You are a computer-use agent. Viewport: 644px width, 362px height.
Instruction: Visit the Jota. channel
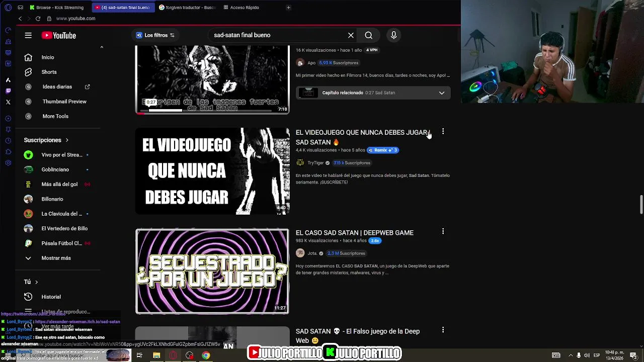(x=312, y=253)
